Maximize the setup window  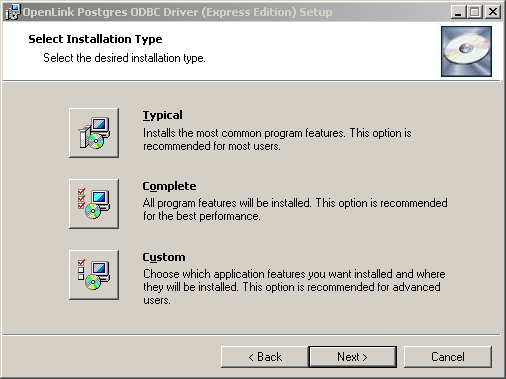tap(475, 12)
